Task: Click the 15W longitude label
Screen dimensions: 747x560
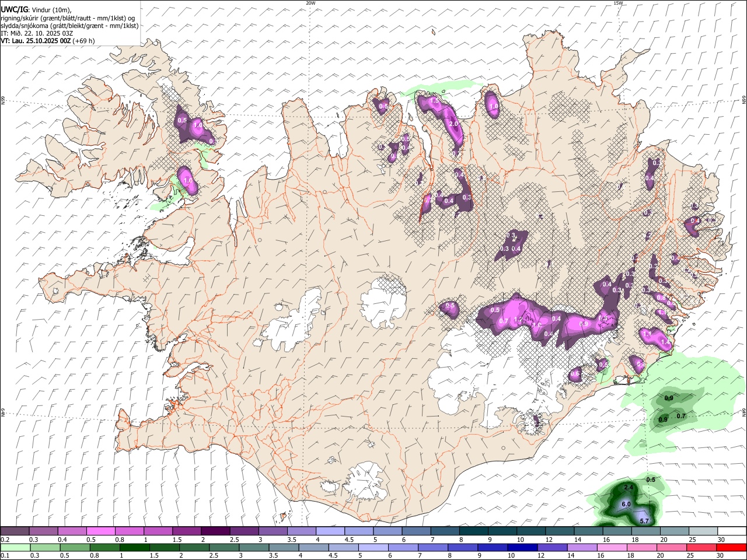Action: pyautogui.click(x=618, y=3)
